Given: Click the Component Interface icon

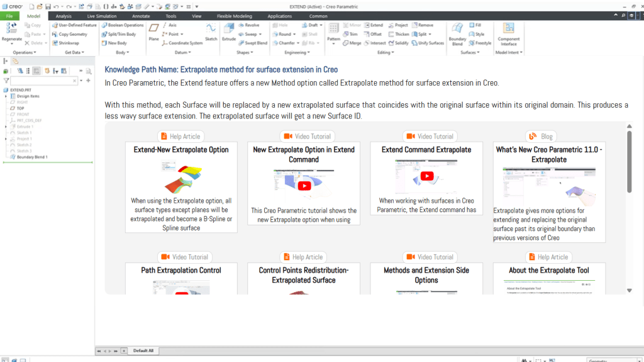Looking at the screenshot, I should click(508, 31).
